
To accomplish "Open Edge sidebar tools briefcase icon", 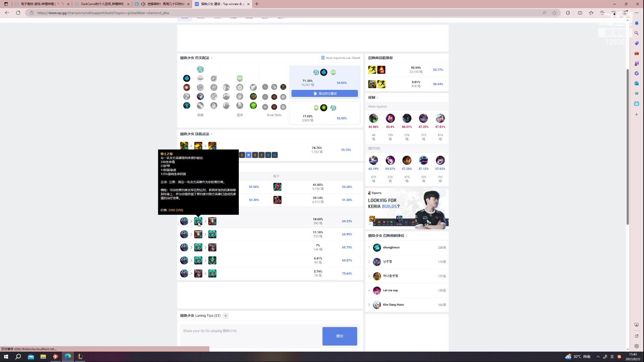I will pos(637,53).
